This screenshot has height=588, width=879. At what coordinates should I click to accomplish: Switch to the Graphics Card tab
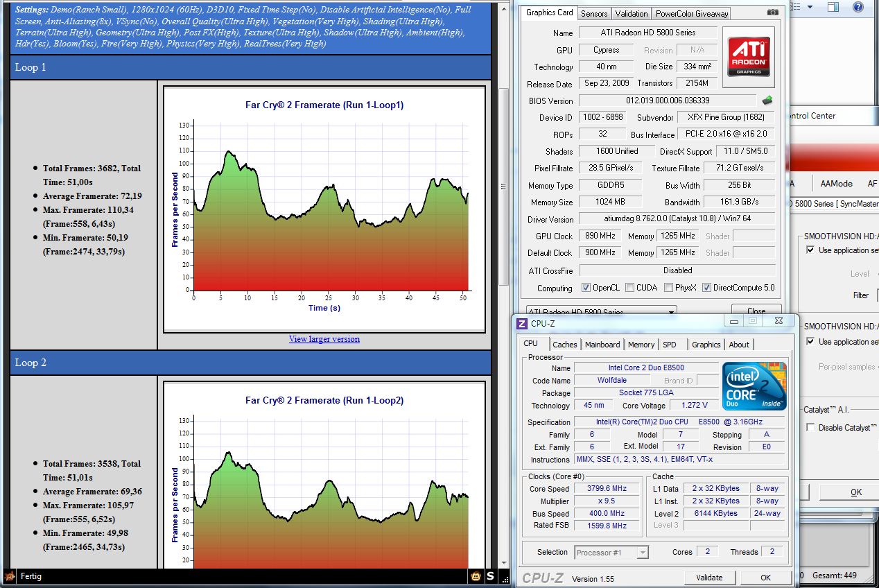(x=550, y=12)
